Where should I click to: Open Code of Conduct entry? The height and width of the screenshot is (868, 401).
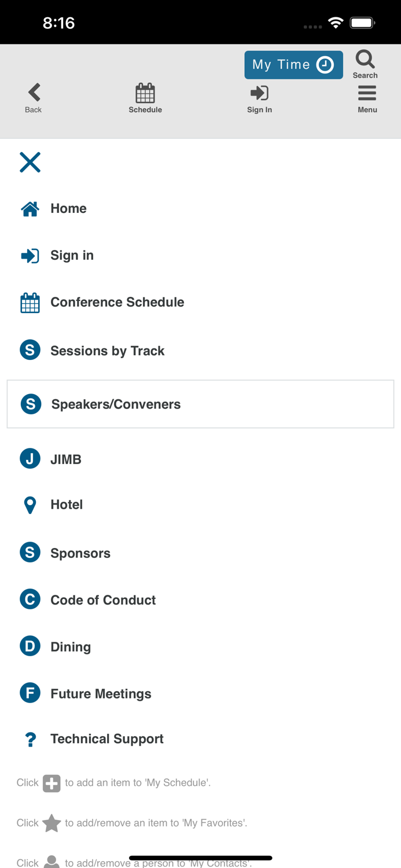point(103,600)
